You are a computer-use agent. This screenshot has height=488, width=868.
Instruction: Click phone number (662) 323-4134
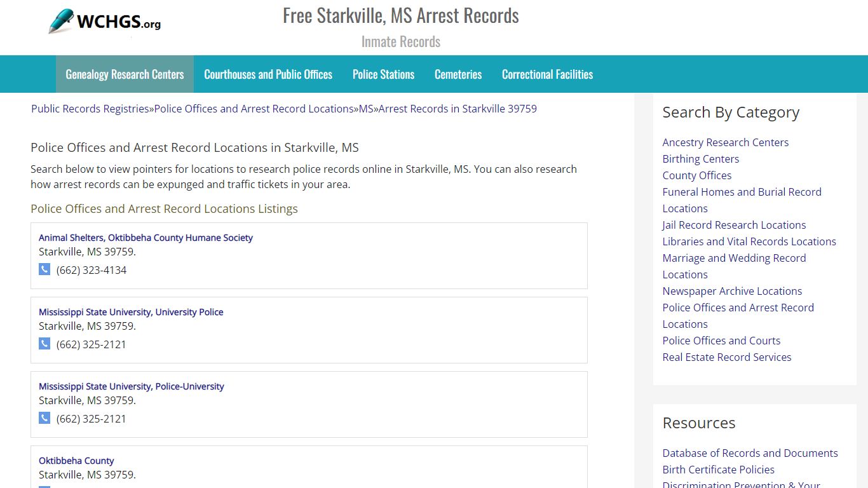pyautogui.click(x=92, y=270)
